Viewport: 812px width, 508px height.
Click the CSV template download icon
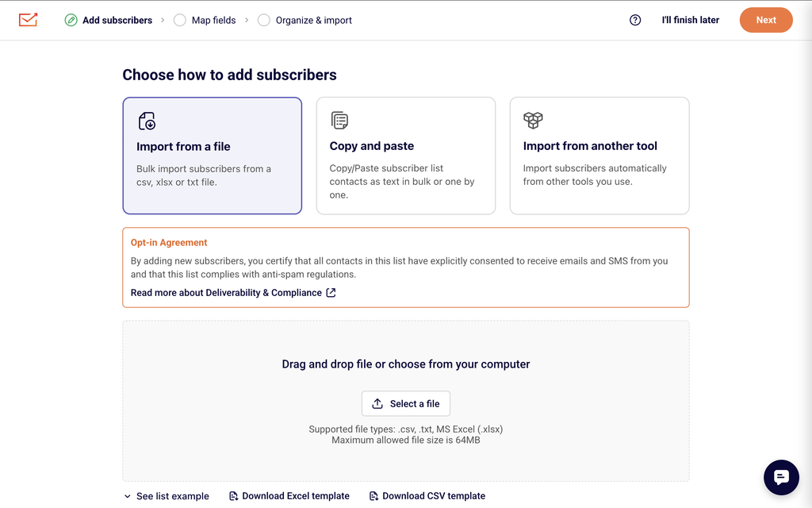[x=373, y=496]
